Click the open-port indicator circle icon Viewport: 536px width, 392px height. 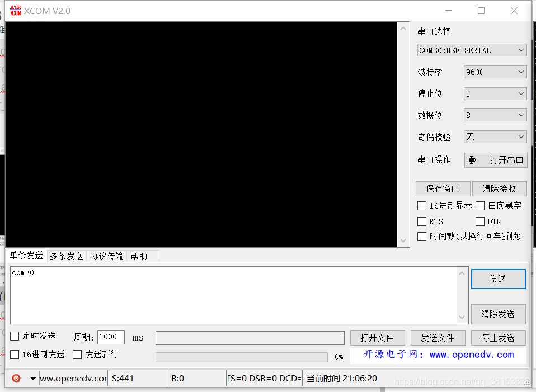click(472, 160)
